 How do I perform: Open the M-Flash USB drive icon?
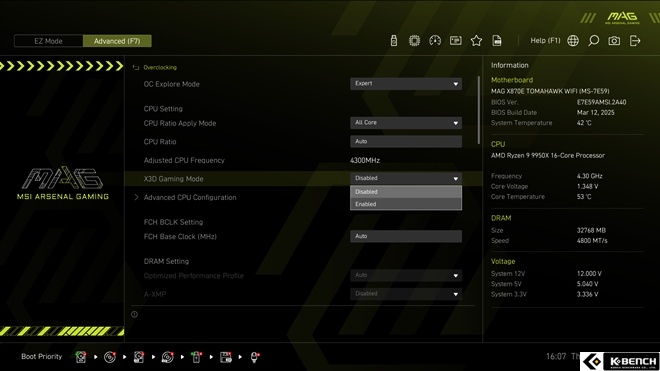[394, 40]
